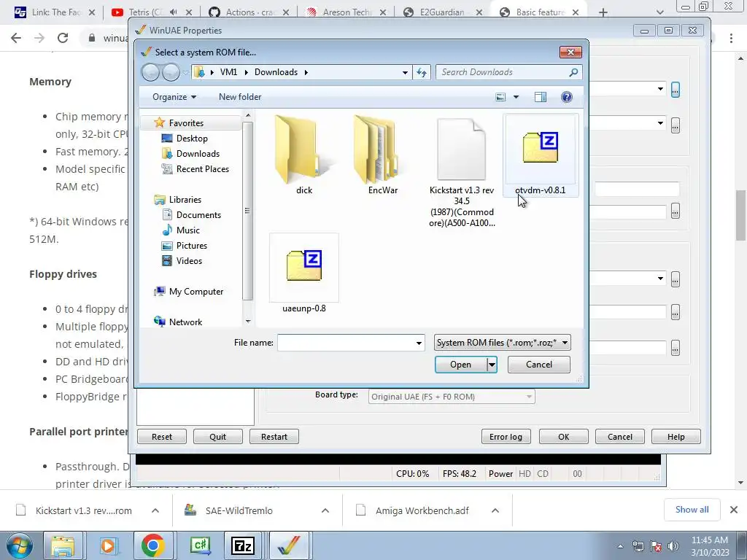Image resolution: width=747 pixels, height=560 pixels.
Task: Open Downloads in Favorites sidebar
Action: click(x=198, y=153)
